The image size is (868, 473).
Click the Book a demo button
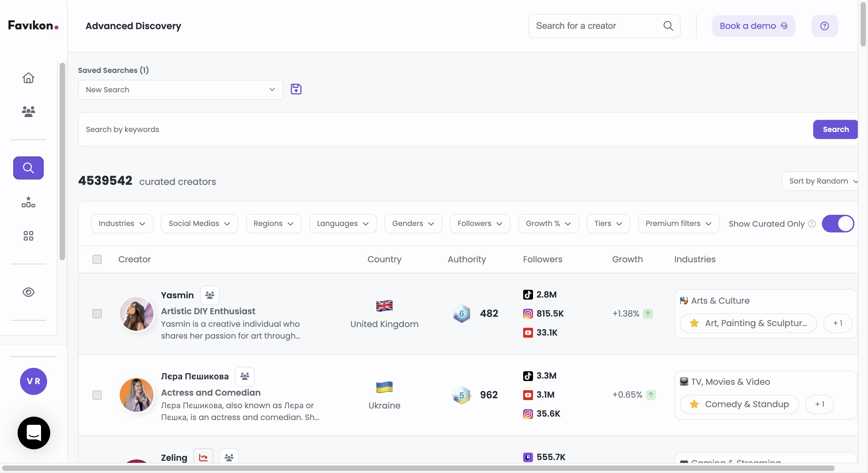pyautogui.click(x=753, y=26)
